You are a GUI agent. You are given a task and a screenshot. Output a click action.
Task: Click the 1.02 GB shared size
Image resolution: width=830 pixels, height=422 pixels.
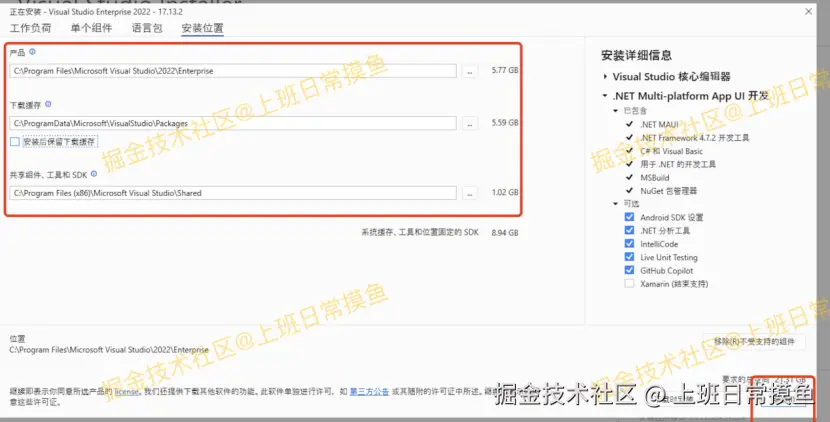[x=504, y=192]
